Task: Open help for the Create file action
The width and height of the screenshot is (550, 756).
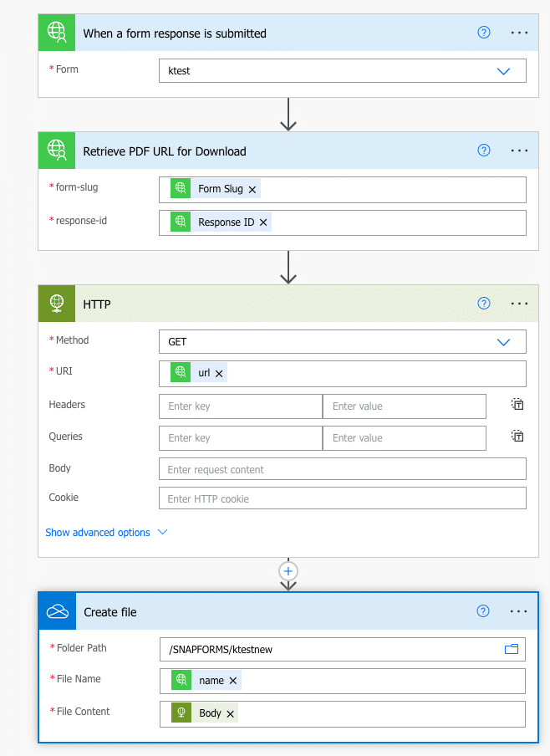Action: pos(482,611)
